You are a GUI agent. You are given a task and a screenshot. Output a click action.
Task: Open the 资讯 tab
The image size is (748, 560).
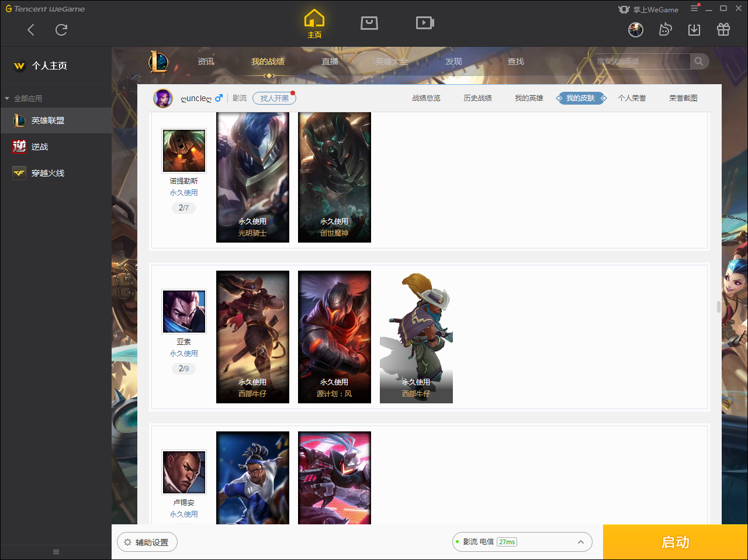point(206,61)
